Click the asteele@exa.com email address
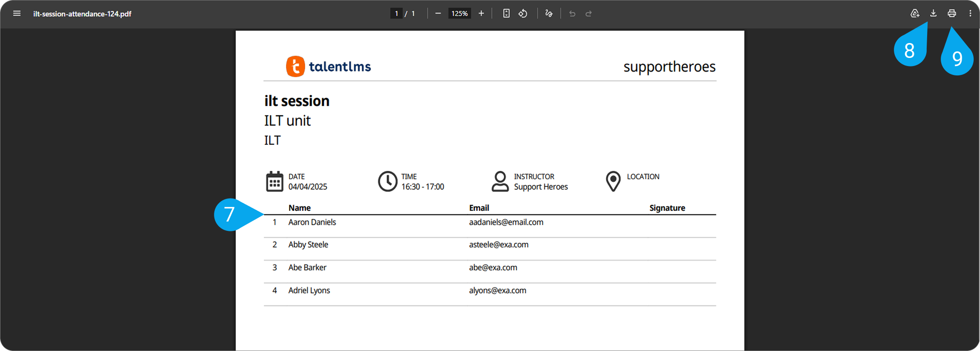This screenshot has width=980, height=351. tap(498, 245)
